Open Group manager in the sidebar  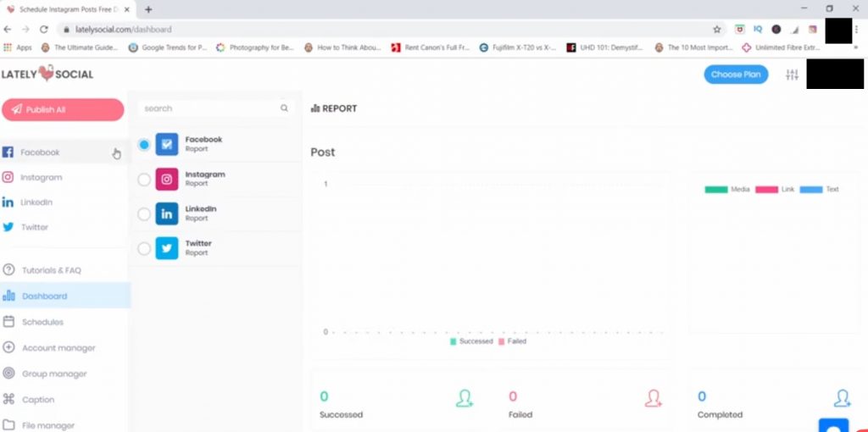click(x=65, y=374)
